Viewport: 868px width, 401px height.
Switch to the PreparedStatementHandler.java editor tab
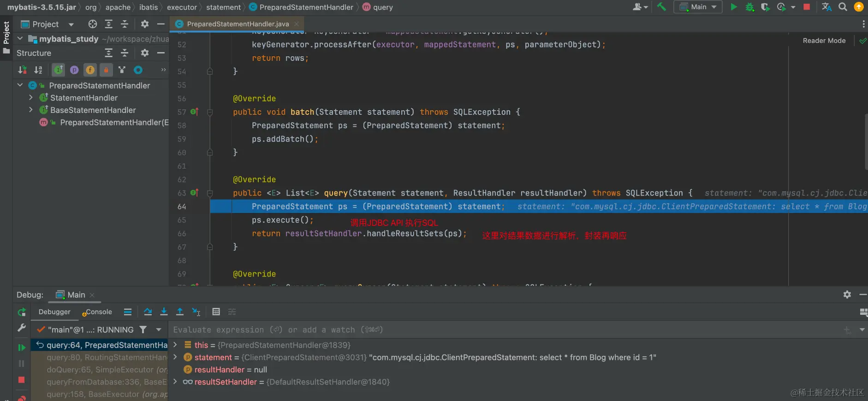(238, 24)
